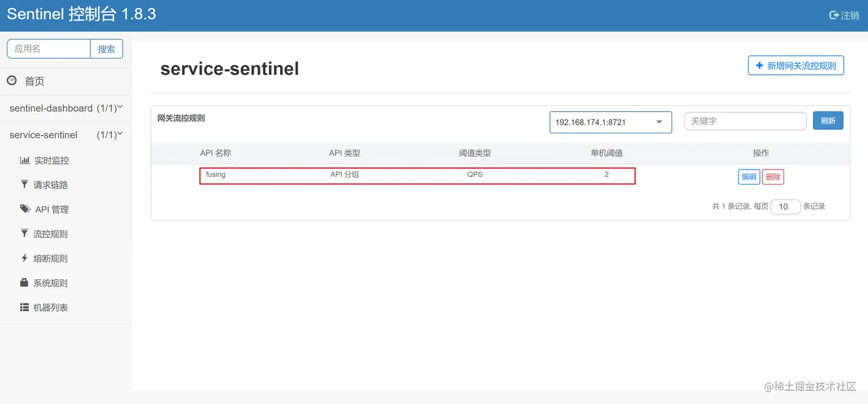Click the 网关流控规则 panel title
Screen dimensions: 868x404
(x=181, y=118)
